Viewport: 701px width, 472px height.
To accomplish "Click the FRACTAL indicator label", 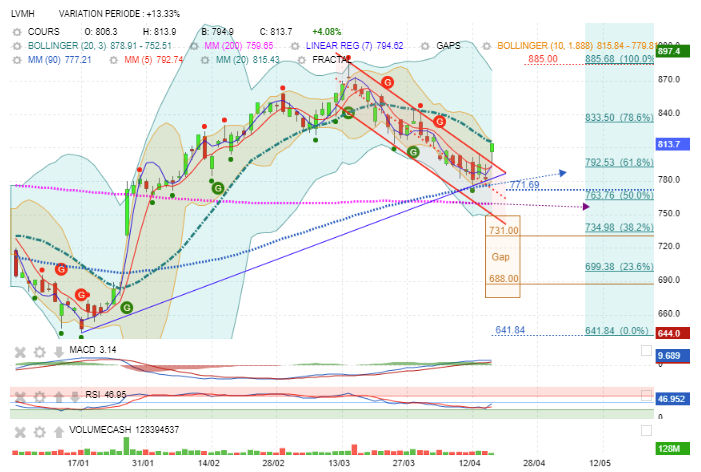I will [x=331, y=59].
